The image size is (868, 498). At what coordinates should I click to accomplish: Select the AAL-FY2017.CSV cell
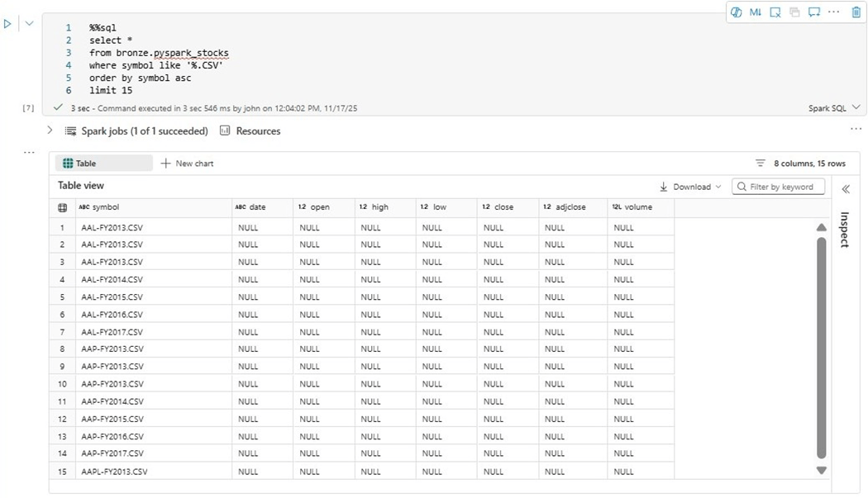(x=154, y=332)
